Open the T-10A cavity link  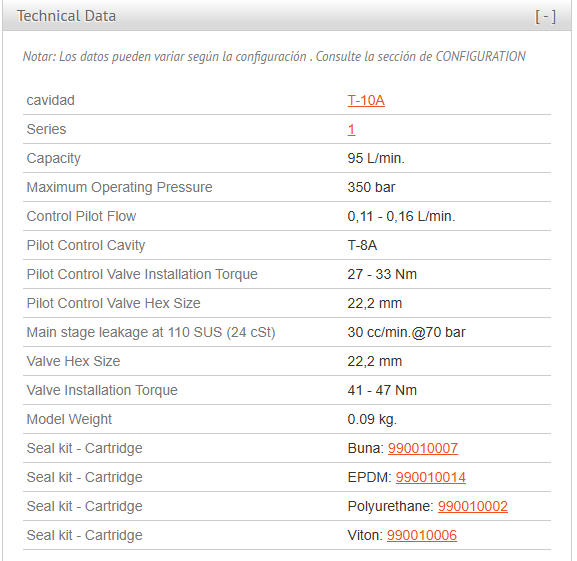coord(366,100)
